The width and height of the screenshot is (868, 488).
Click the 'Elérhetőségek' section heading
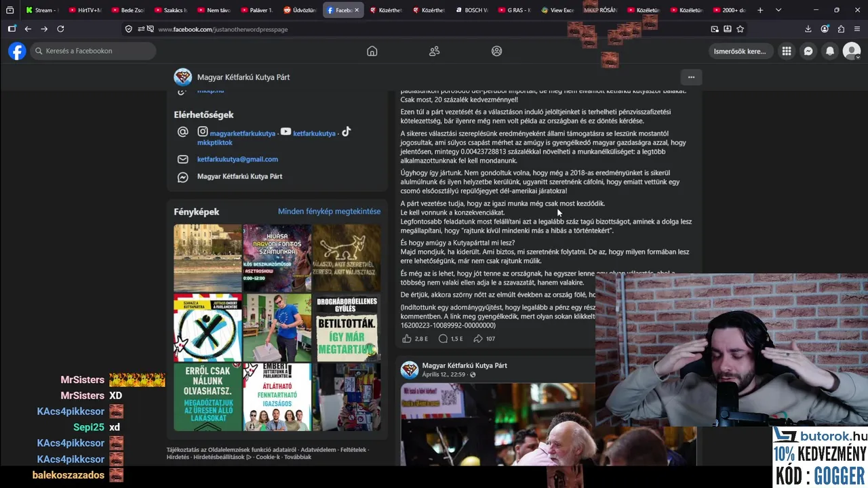203,115
